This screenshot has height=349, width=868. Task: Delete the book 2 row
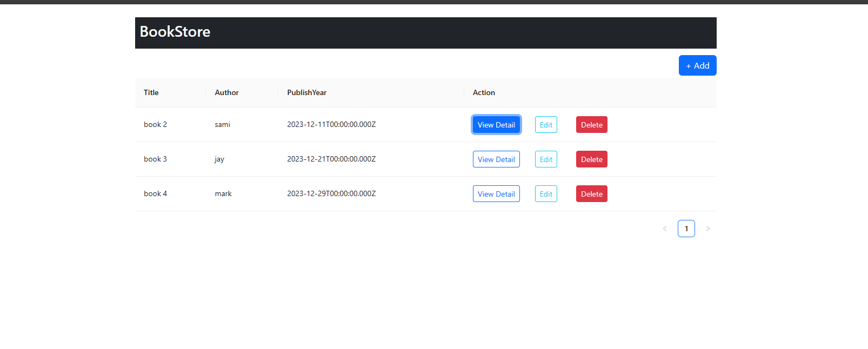(x=591, y=125)
